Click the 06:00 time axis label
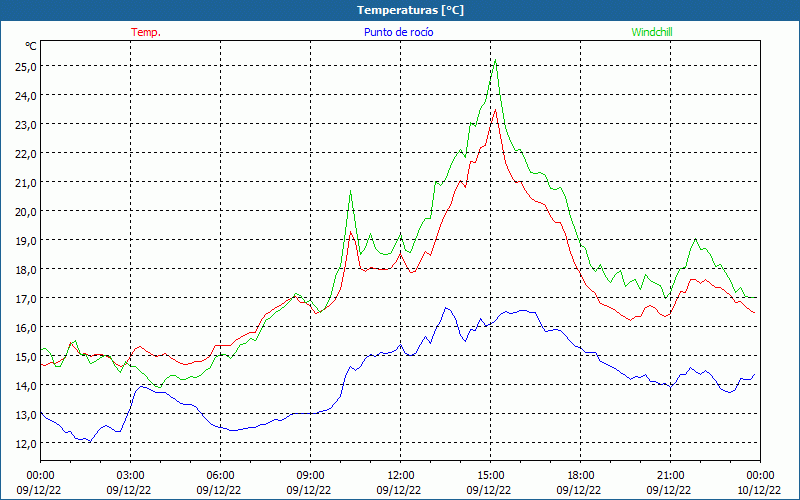This screenshot has width=800, height=500. (220, 476)
